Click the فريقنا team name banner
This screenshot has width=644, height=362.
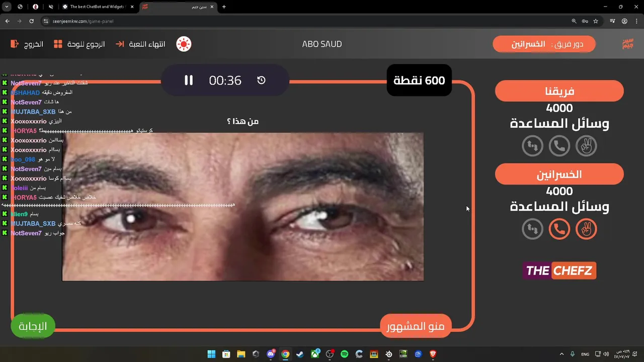point(559,92)
